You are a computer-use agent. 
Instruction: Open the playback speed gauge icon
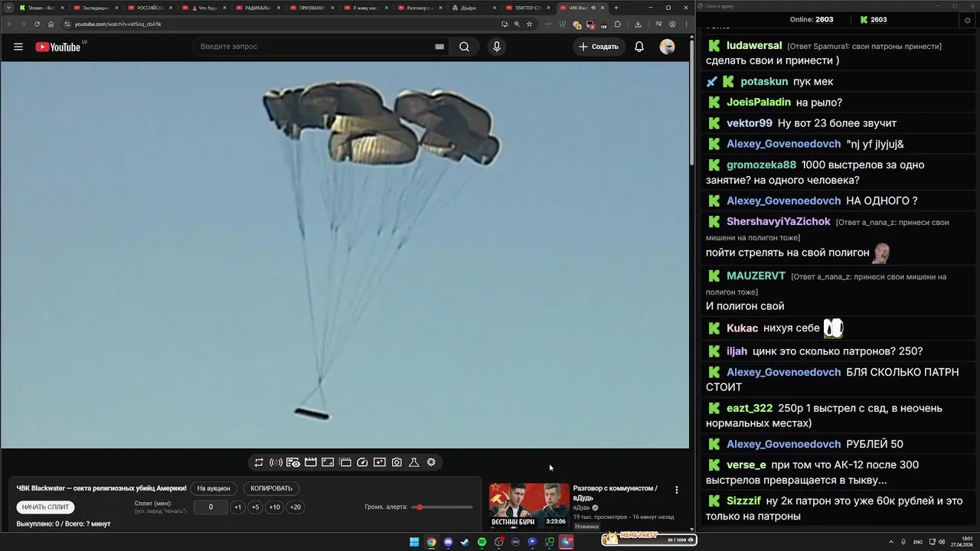pyautogui.click(x=363, y=462)
